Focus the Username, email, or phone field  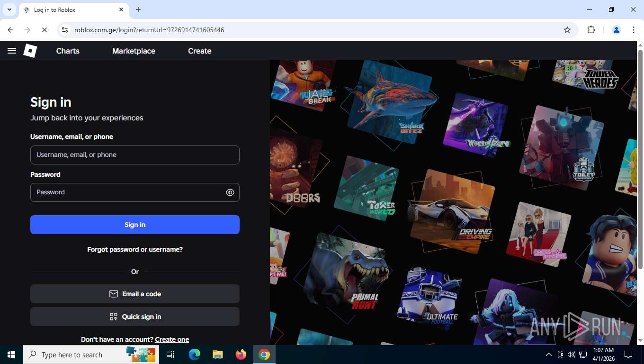(135, 155)
